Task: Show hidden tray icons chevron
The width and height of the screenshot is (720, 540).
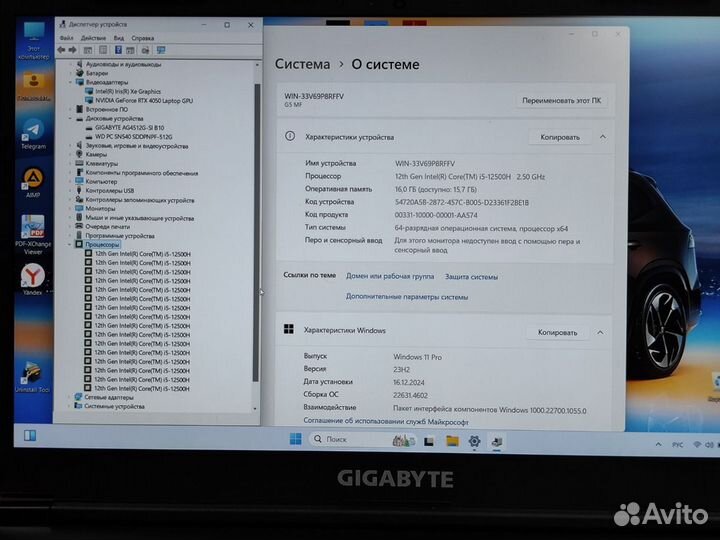Action: click(x=659, y=444)
